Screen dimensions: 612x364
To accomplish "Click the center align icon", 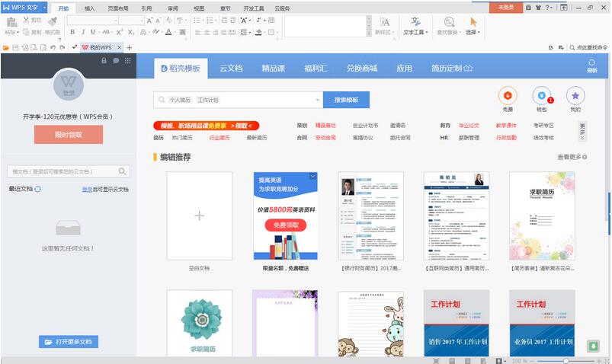I will [x=207, y=33].
